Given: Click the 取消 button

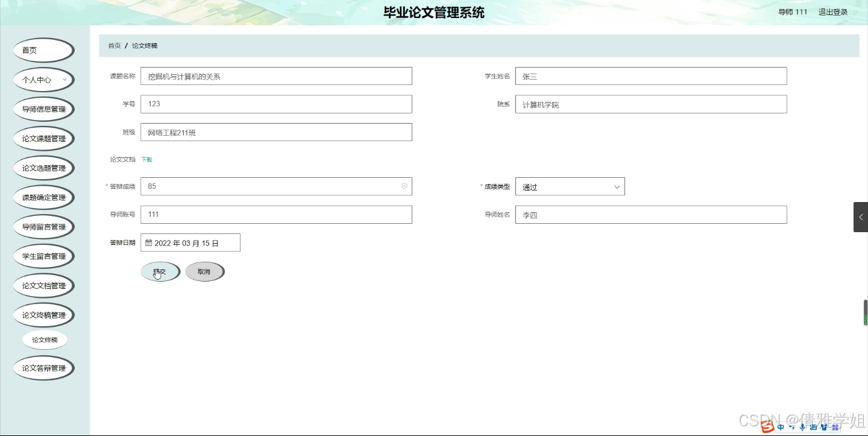Looking at the screenshot, I should [204, 271].
